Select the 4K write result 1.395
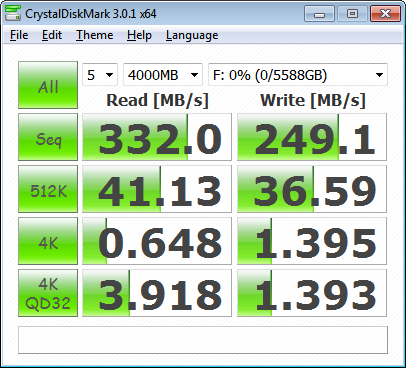The width and height of the screenshot is (406, 368). point(312,241)
